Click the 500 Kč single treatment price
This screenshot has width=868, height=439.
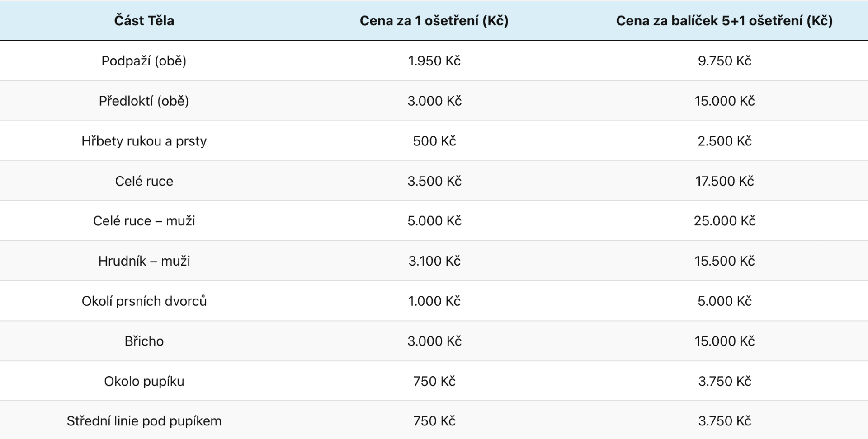point(434,141)
